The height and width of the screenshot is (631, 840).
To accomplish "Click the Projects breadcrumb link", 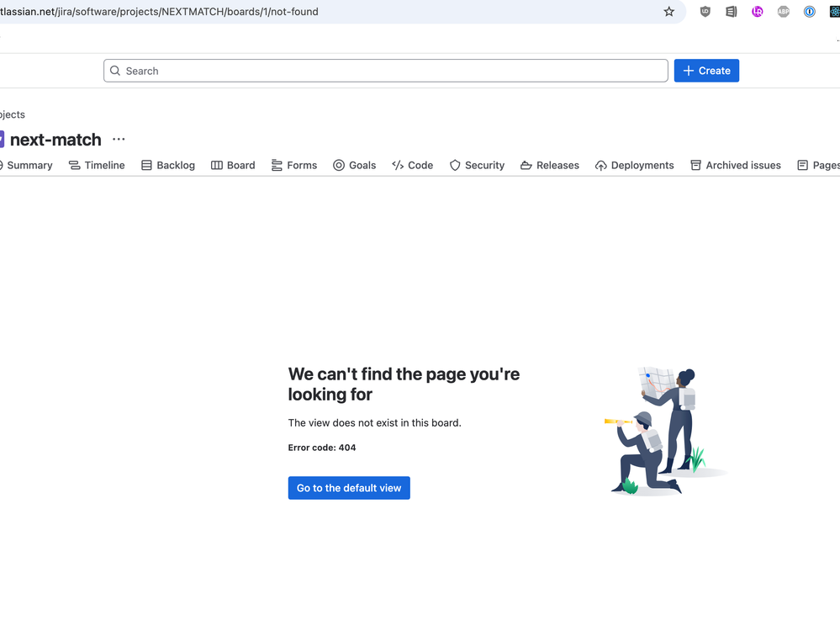I will [x=13, y=114].
